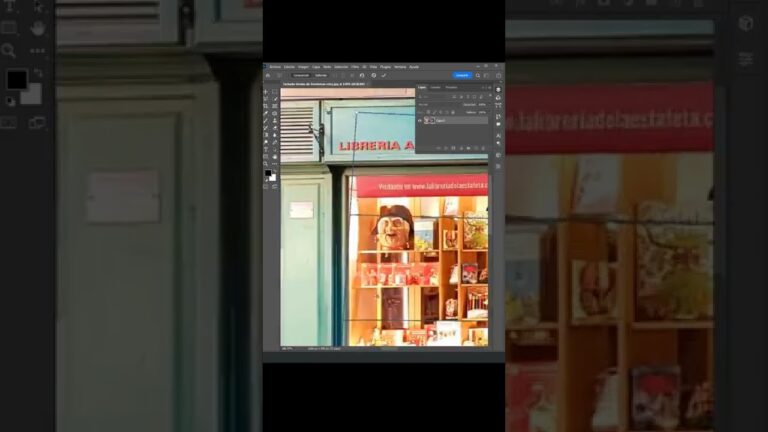Select the Blur tool

tap(274, 135)
